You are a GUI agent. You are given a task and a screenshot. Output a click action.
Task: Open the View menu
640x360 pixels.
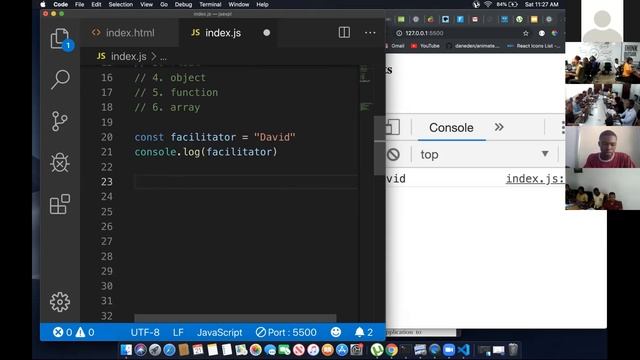[x=147, y=4]
